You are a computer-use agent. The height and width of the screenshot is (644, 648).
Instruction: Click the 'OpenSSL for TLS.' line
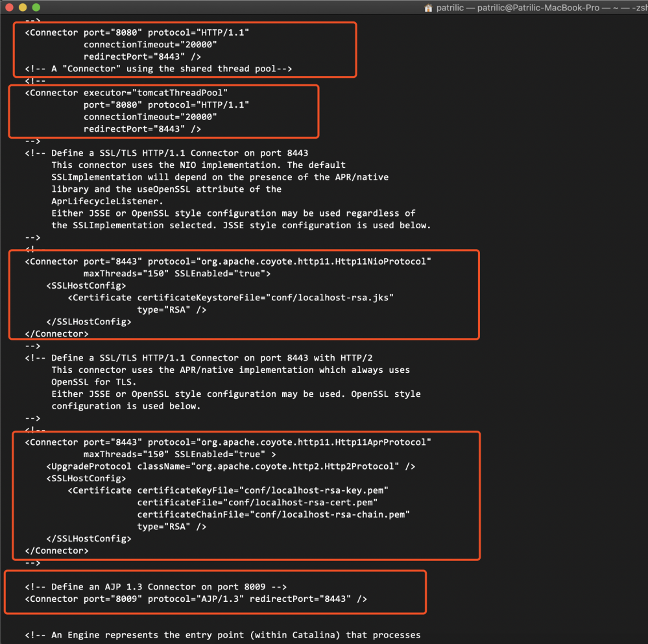94,382
